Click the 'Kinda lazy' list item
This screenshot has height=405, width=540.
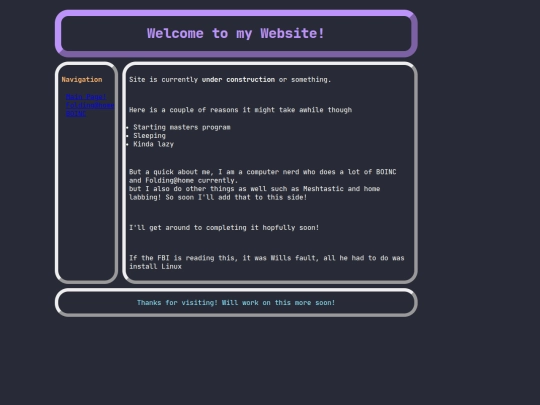pyautogui.click(x=154, y=144)
